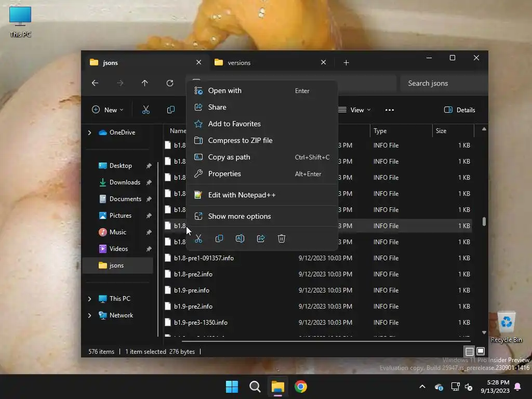Select Show more options
This screenshot has width=532, height=399.
click(262, 216)
